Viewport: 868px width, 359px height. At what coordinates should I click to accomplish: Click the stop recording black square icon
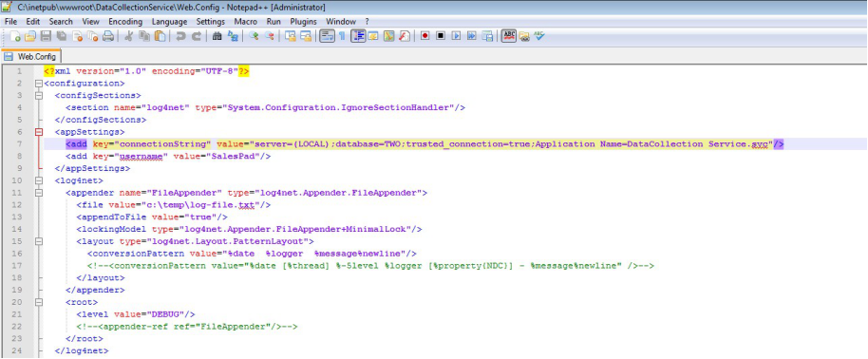coord(441,36)
